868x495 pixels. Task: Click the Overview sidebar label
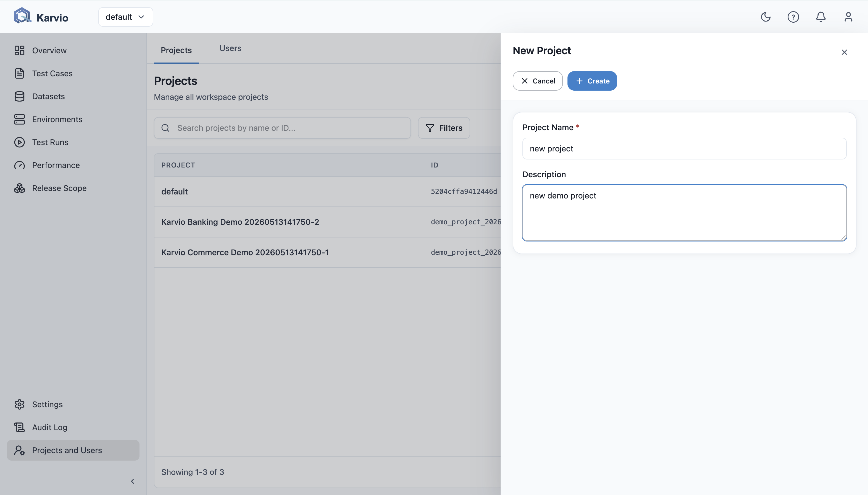[49, 50]
